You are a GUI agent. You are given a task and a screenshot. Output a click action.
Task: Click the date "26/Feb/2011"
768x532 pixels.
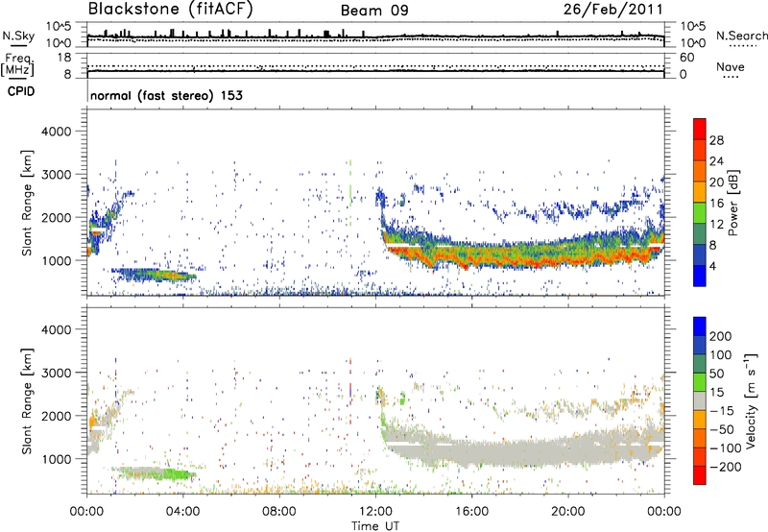[612, 9]
